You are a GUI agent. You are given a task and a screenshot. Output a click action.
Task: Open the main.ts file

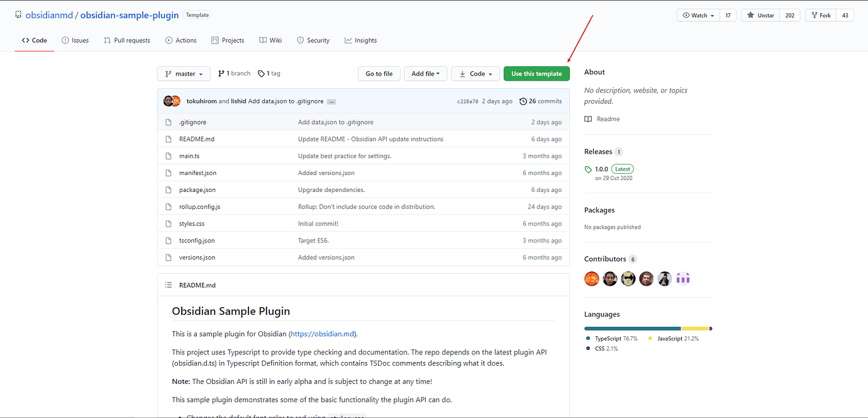click(x=189, y=156)
